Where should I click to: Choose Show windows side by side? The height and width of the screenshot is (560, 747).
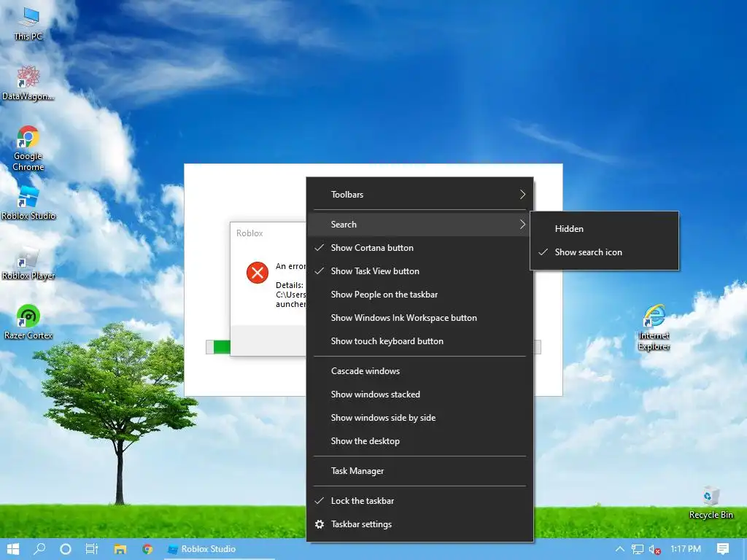pos(419,418)
